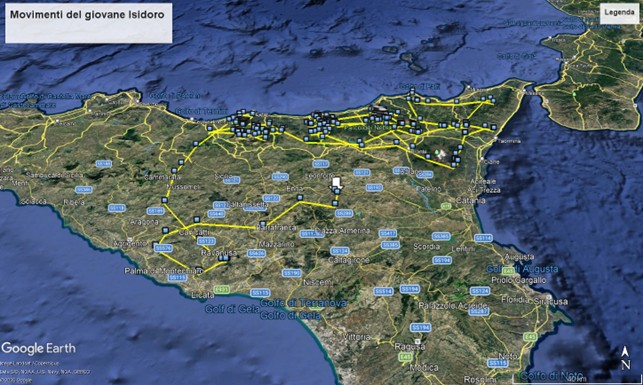Select the placemark above the SS299 shield
The height and width of the screenshot is (385, 643).
[335, 203]
